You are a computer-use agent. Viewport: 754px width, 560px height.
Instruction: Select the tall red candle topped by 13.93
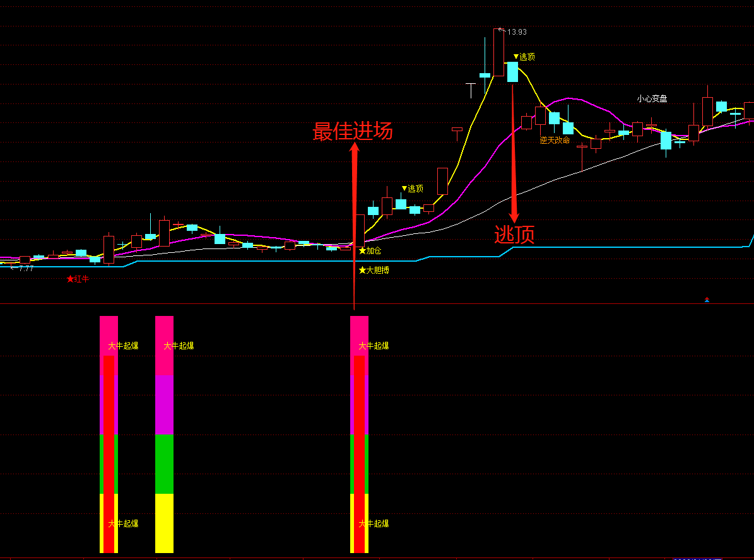point(498,52)
